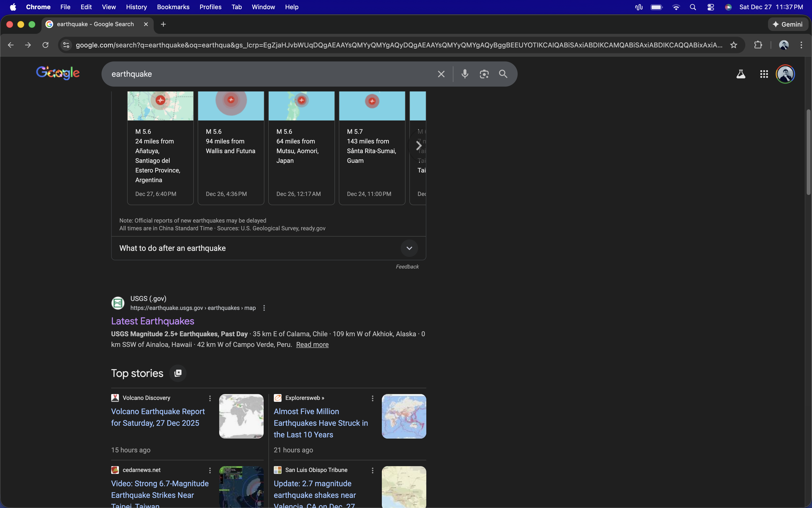The height and width of the screenshot is (508, 812).
Task: Open macOS Control Center
Action: pos(711,7)
